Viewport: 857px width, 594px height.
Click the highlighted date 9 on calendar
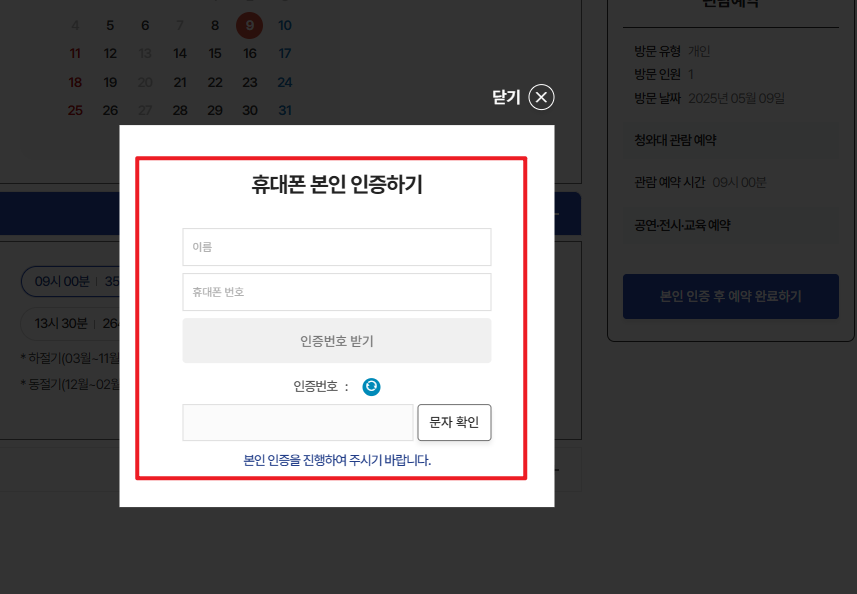pyautogui.click(x=249, y=25)
